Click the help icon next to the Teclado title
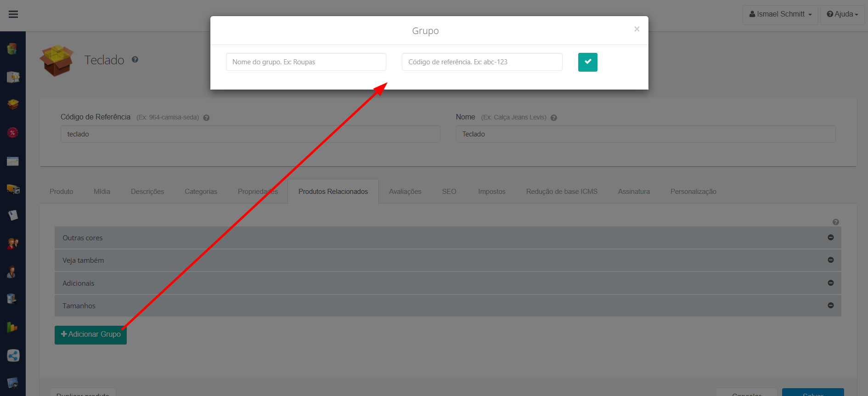Image resolution: width=868 pixels, height=396 pixels. [135, 59]
